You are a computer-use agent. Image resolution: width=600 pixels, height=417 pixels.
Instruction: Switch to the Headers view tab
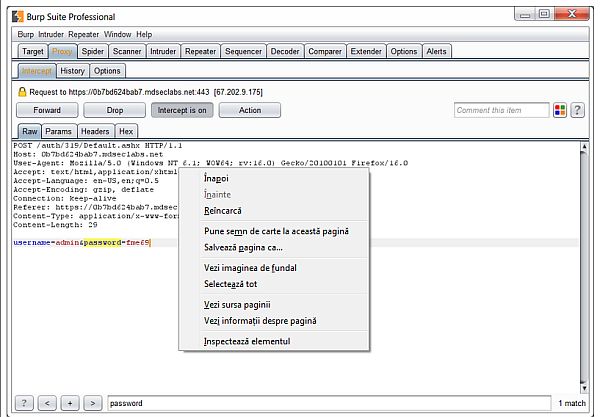pos(95,131)
